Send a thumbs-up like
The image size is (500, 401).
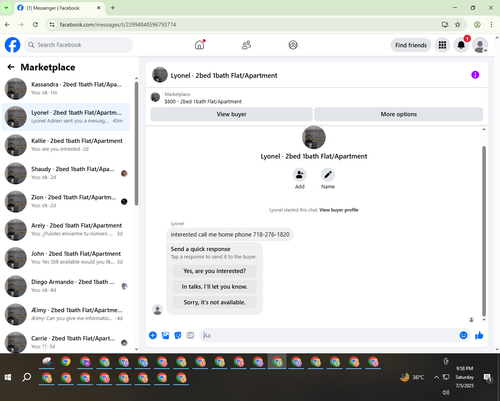479,335
